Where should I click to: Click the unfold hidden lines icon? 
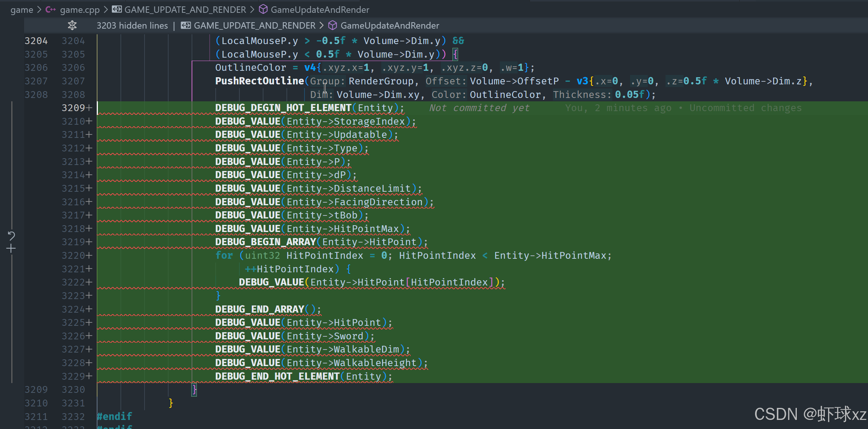(72, 25)
